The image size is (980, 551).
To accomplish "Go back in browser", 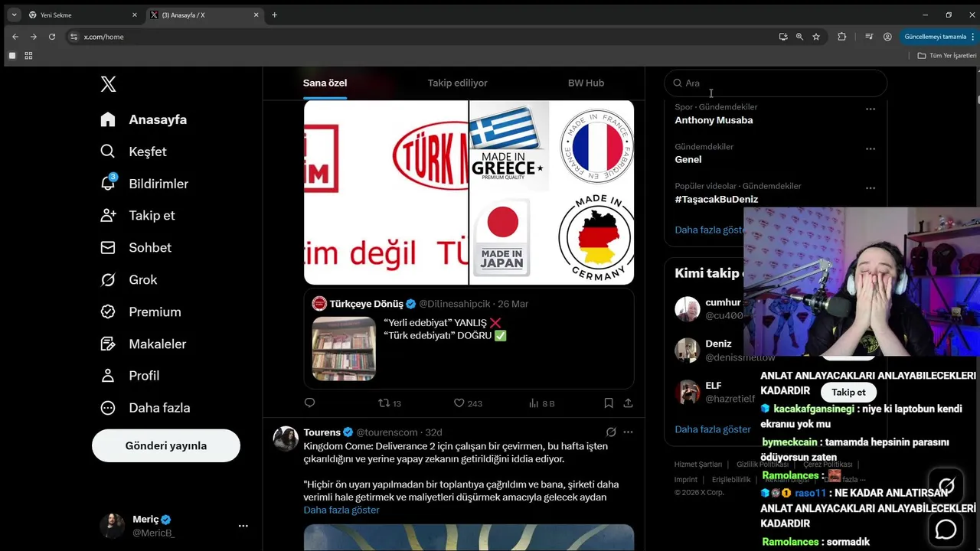I will click(15, 37).
